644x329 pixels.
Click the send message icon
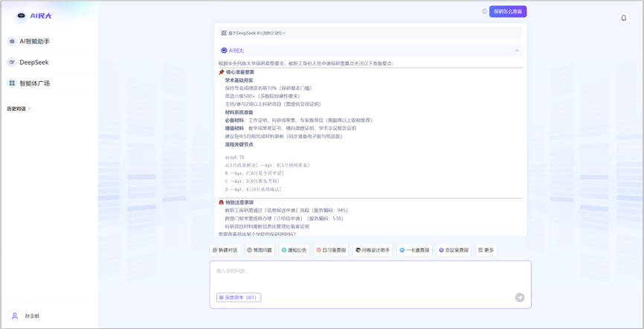tap(520, 297)
